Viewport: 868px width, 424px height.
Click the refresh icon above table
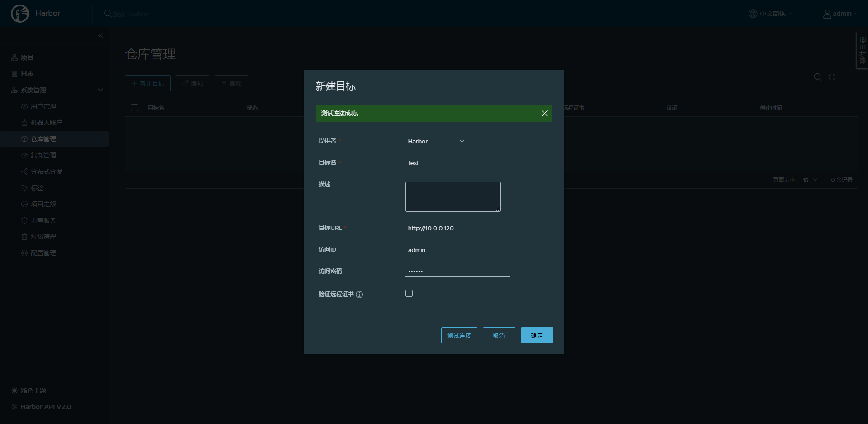(x=832, y=77)
